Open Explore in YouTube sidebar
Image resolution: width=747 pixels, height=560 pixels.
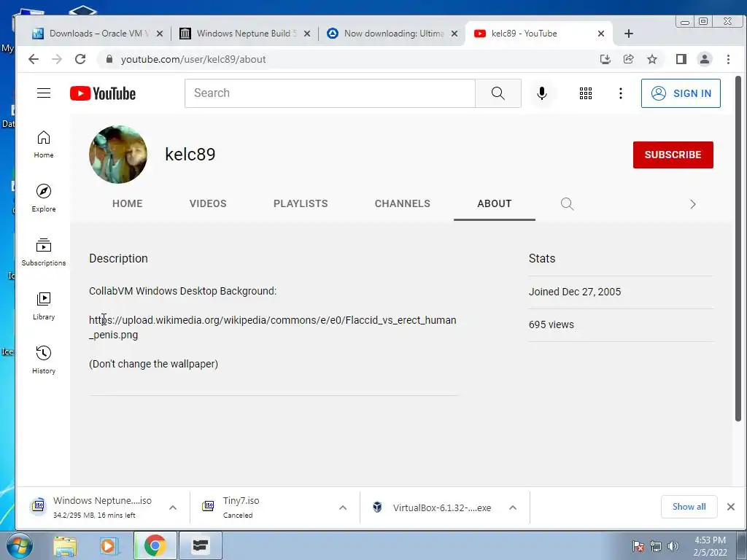(x=44, y=198)
